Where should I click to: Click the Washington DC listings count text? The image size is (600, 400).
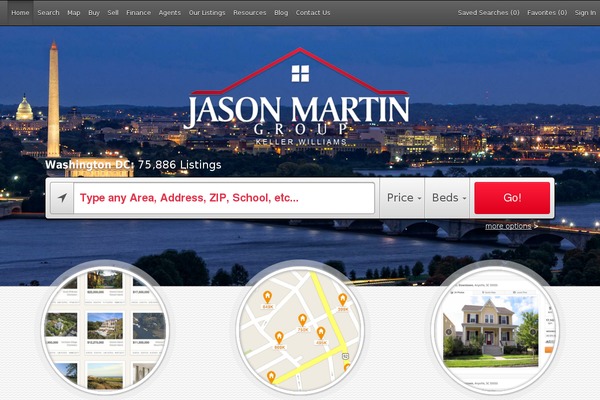pos(133,165)
